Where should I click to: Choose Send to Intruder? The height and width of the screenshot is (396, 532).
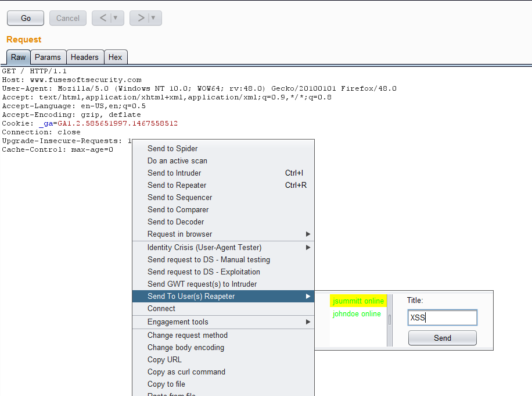click(223, 173)
